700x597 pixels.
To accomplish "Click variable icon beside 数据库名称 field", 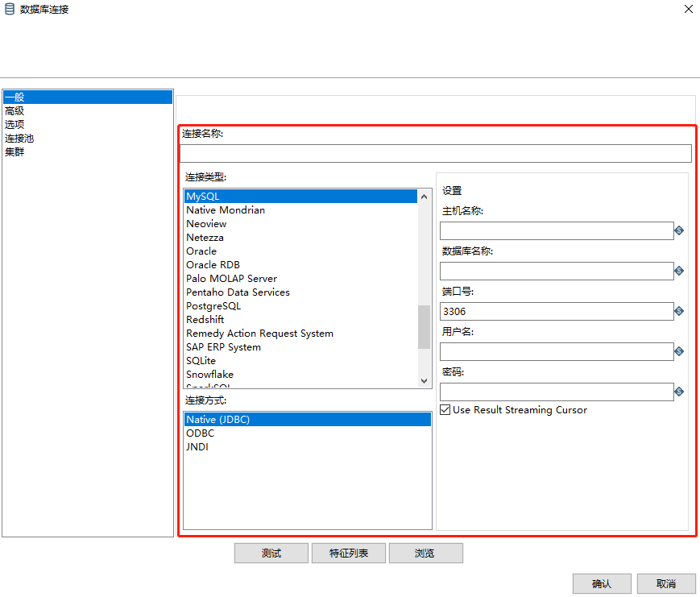I will [x=679, y=271].
